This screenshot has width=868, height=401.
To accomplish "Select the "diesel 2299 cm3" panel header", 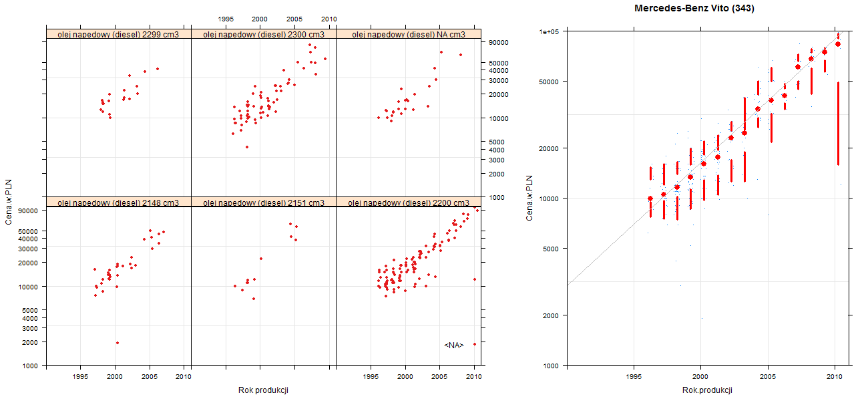I will coord(119,34).
